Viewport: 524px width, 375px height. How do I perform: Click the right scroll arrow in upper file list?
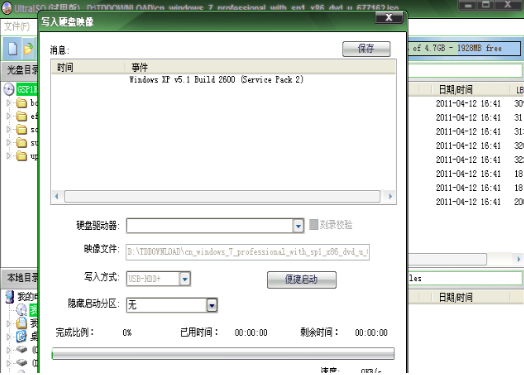tap(518, 259)
